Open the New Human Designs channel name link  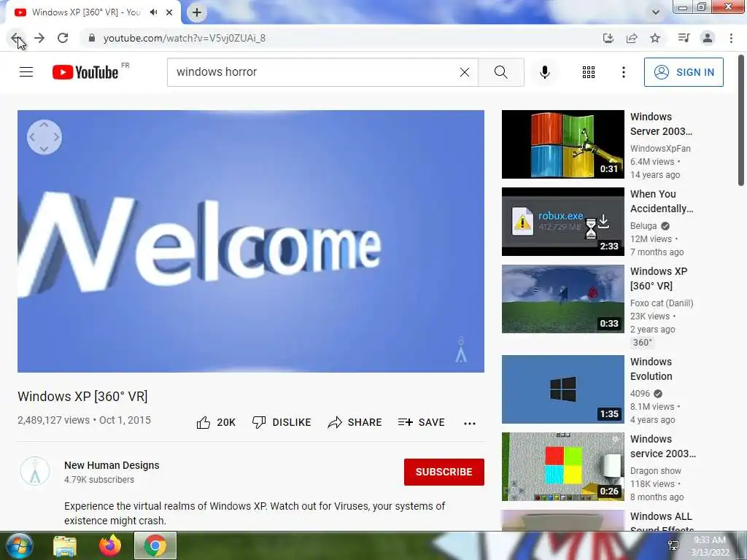pos(112,465)
